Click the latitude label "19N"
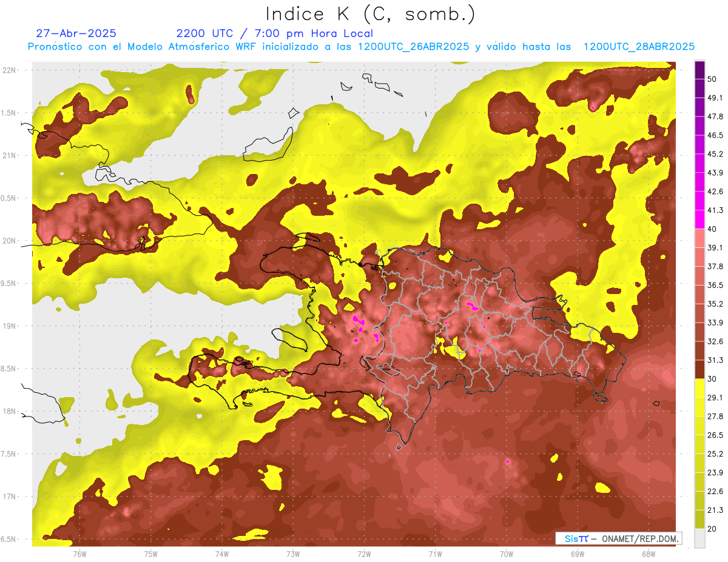The image size is (728, 562). [10, 326]
